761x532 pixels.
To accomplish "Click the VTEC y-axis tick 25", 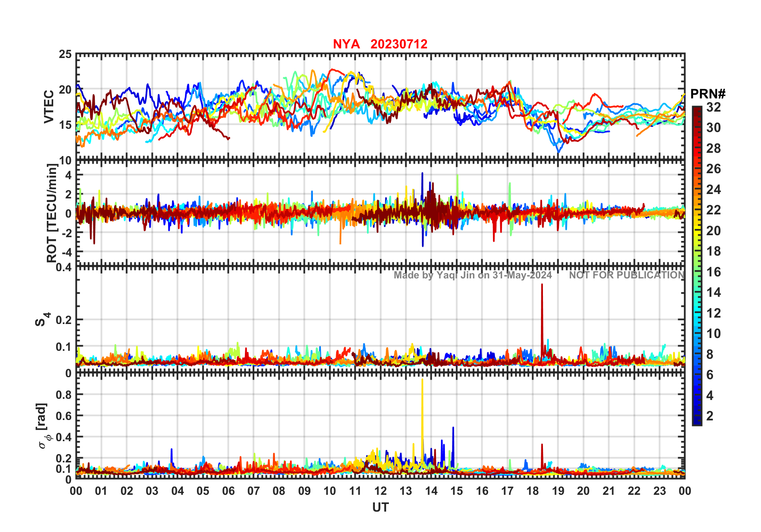I will (65, 54).
